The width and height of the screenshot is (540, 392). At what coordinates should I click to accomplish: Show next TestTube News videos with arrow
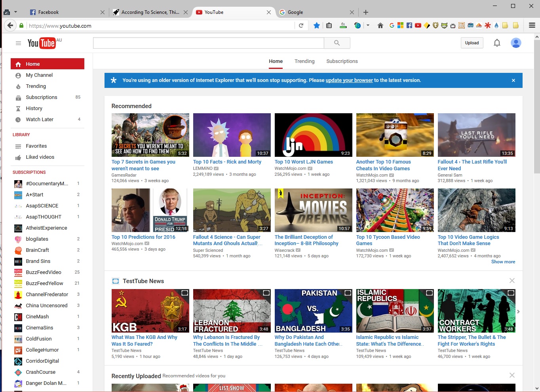[x=518, y=312]
